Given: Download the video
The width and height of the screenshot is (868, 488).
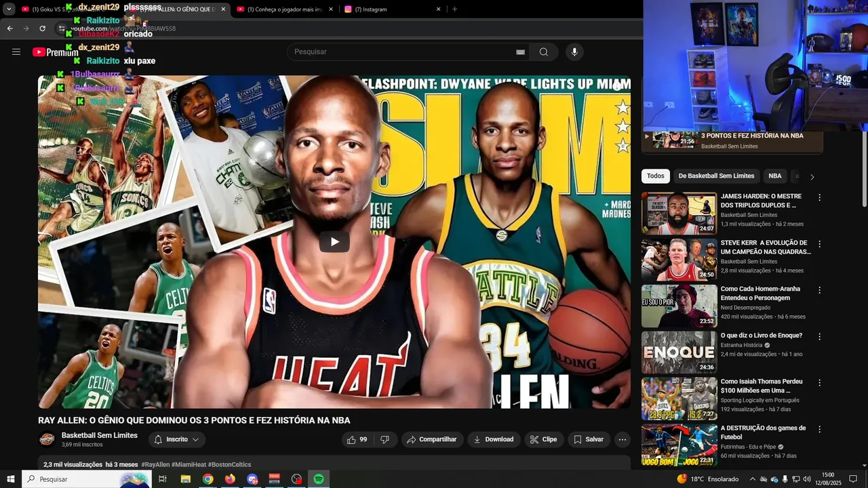Looking at the screenshot, I should pyautogui.click(x=494, y=439).
